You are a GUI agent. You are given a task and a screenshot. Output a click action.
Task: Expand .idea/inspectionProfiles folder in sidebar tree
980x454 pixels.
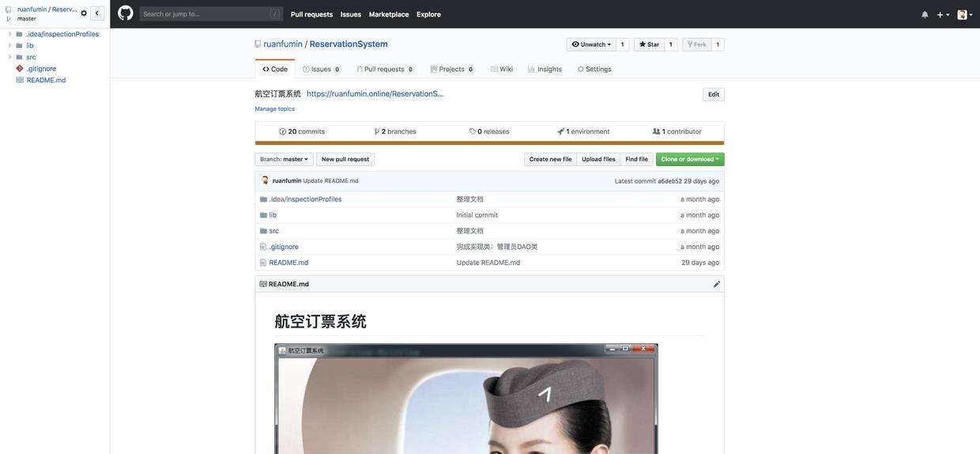(10, 34)
